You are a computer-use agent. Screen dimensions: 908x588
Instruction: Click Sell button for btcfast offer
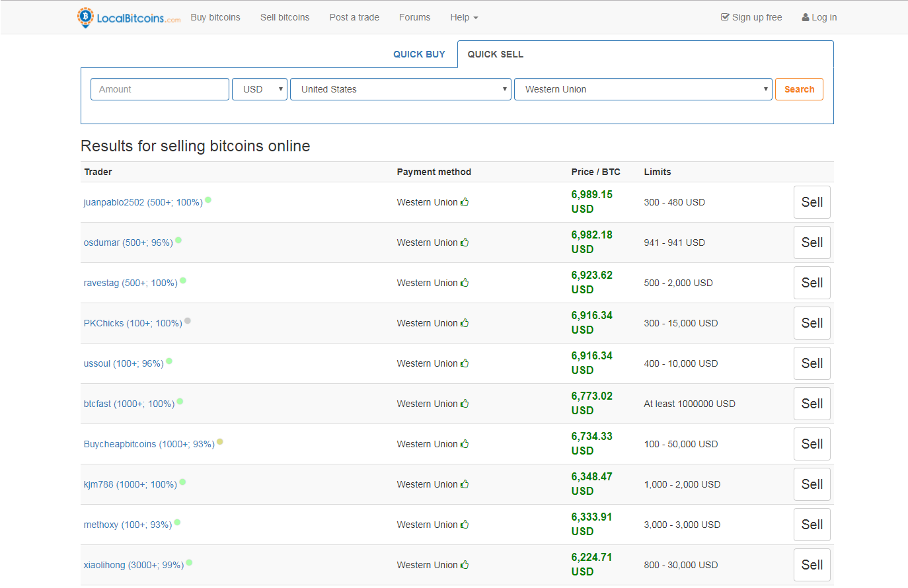[812, 404]
